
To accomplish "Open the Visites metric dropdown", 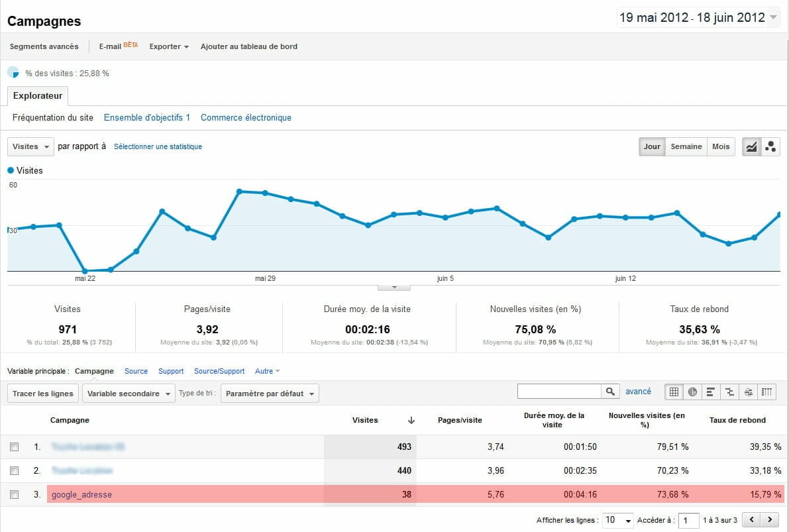I will (30, 146).
